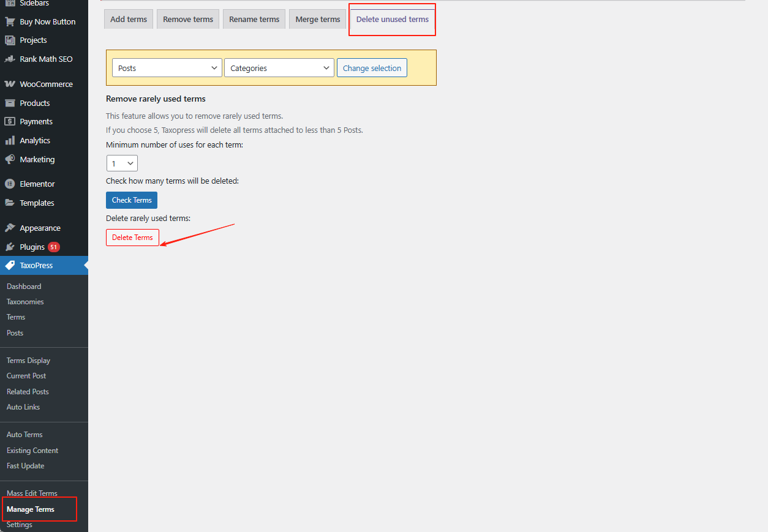Click the TaxoPress tag icon
The width and height of the screenshot is (768, 532).
(x=10, y=265)
